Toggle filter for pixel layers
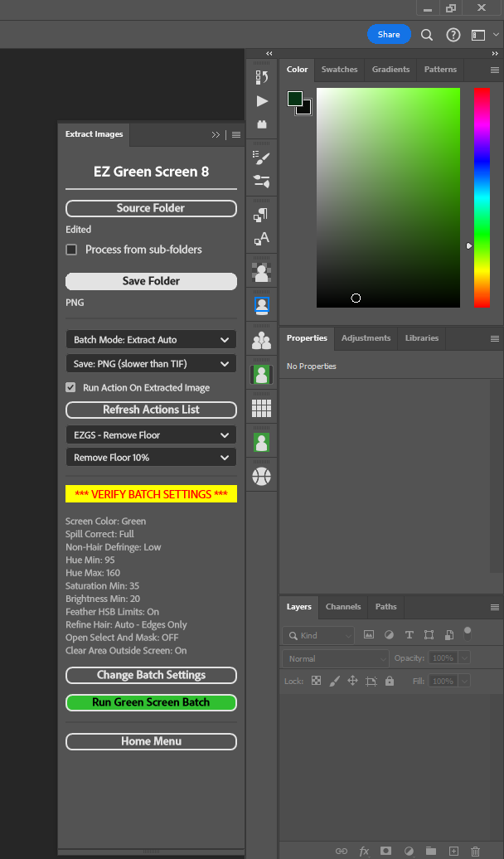This screenshot has height=859, width=504. [x=369, y=635]
